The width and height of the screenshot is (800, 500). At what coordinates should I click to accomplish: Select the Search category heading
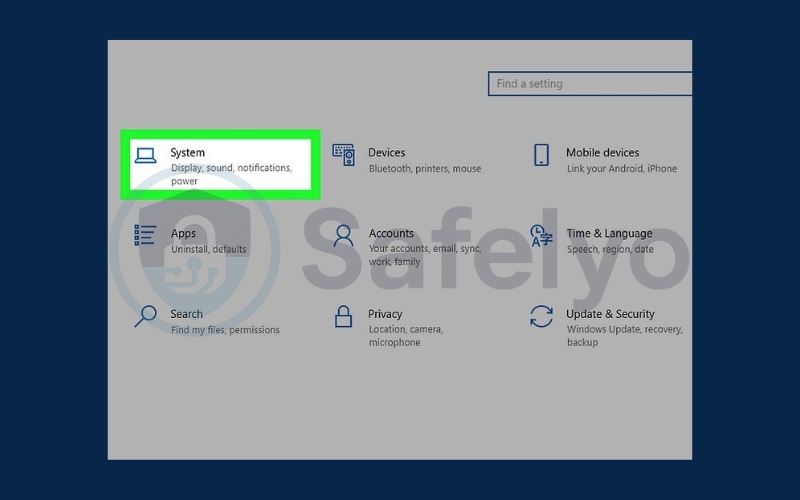(x=186, y=314)
